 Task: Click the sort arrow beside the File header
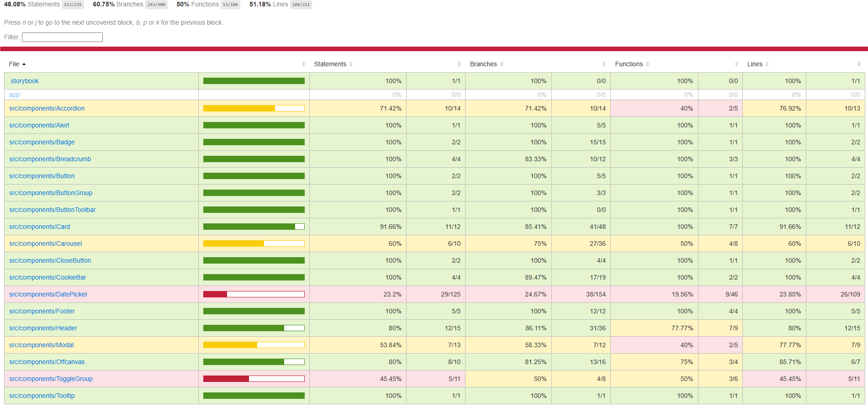(x=24, y=64)
